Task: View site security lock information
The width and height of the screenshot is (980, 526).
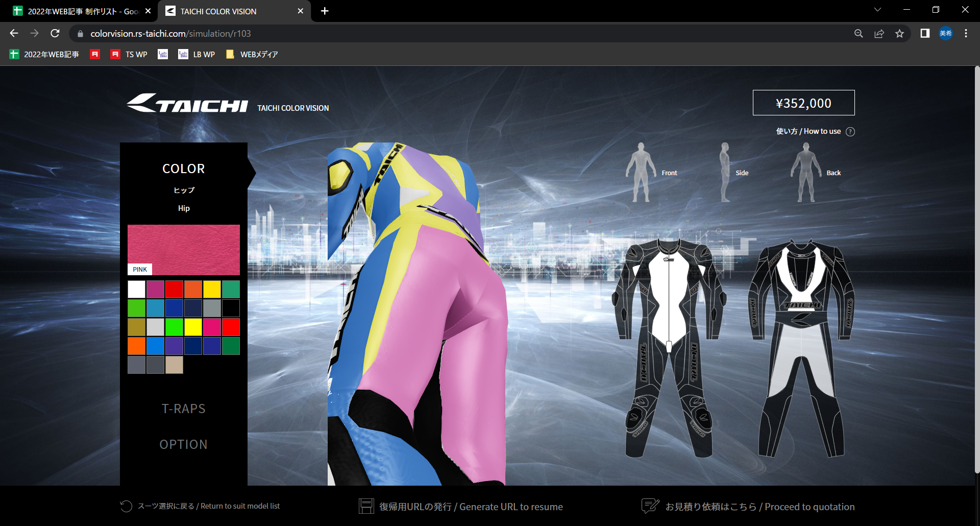Action: point(80,34)
